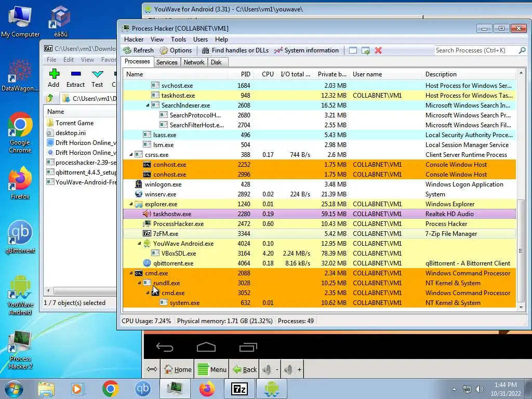The image size is (532, 399).
Task: Open the DataWagon desktop shortcut
Action: pyautogui.click(x=20, y=75)
